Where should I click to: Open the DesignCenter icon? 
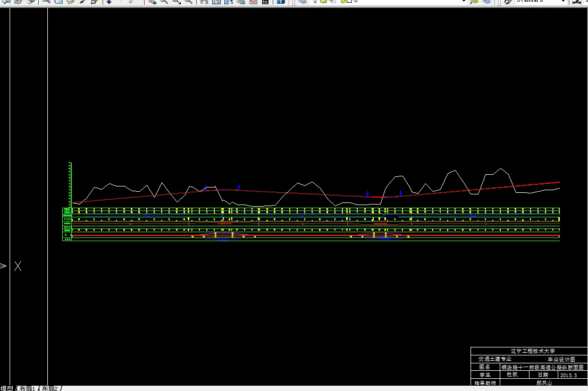(216, 2)
